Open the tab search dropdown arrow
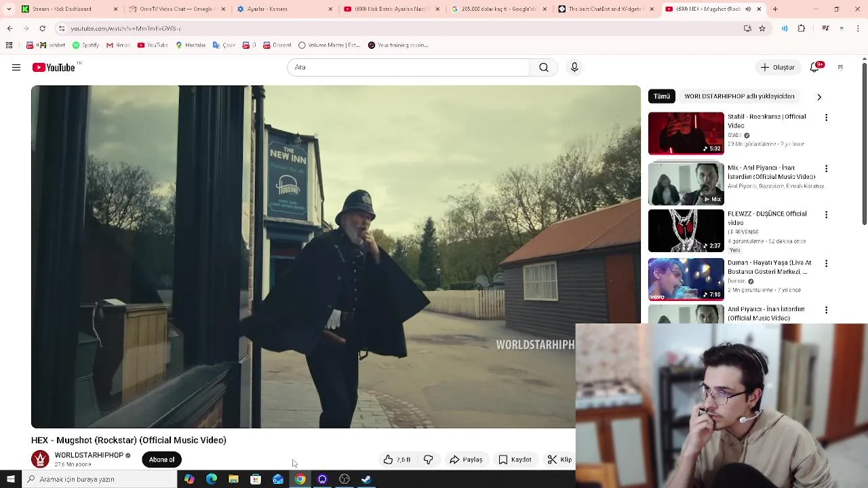The height and width of the screenshot is (488, 868). [x=9, y=9]
